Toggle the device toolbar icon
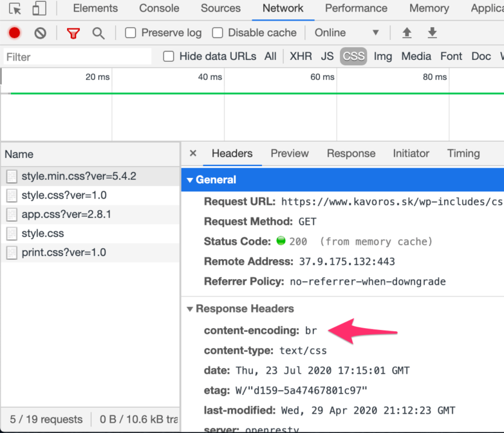This screenshot has width=504, height=433. pos(39,8)
